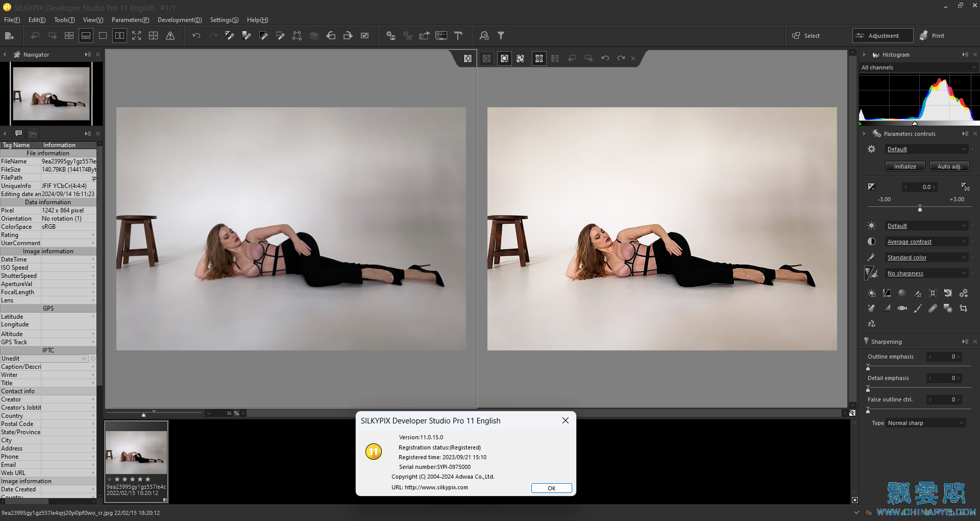The image size is (980, 521).
Task: Open the Unedit IPTC dropdown
Action: click(x=44, y=359)
